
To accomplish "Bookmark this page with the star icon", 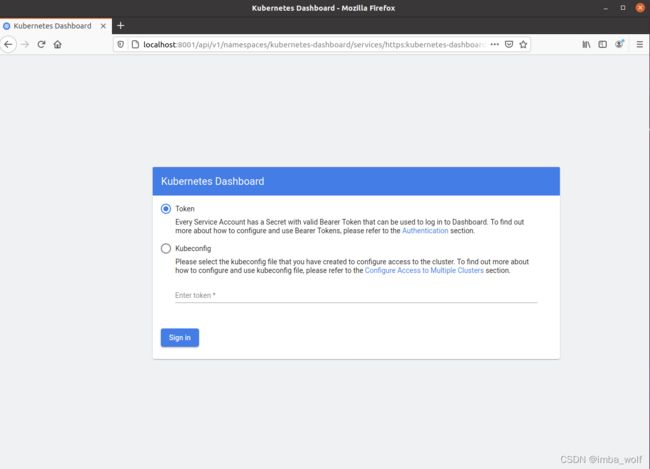I will pyautogui.click(x=523, y=44).
